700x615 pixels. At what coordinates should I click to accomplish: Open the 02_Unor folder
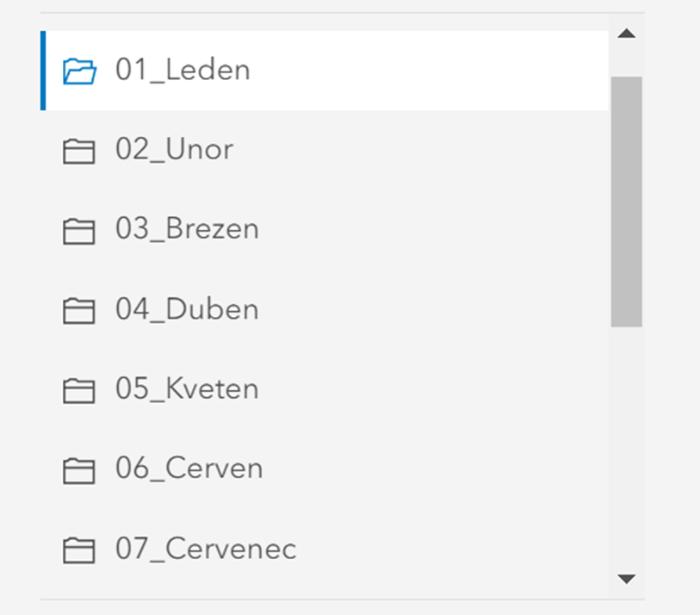(174, 150)
